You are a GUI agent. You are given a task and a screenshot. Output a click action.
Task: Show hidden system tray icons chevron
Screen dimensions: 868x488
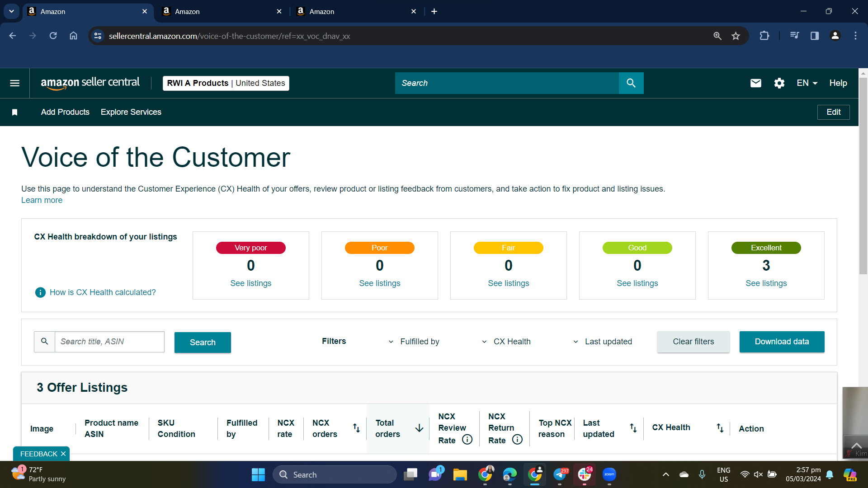665,474
